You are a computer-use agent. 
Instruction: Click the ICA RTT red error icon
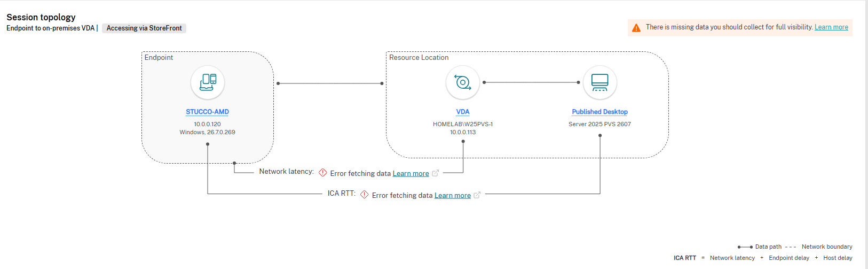pos(365,195)
